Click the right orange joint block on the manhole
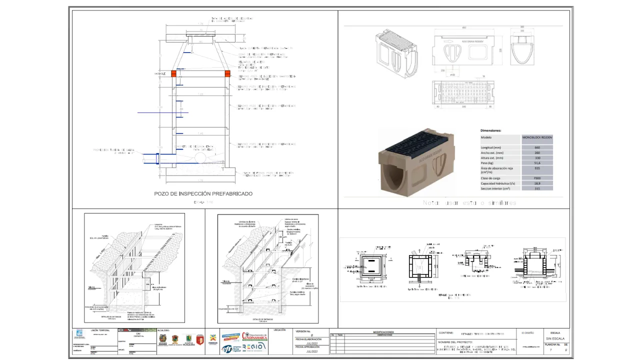Image resolution: width=640 pixels, height=364 pixels. (x=227, y=73)
